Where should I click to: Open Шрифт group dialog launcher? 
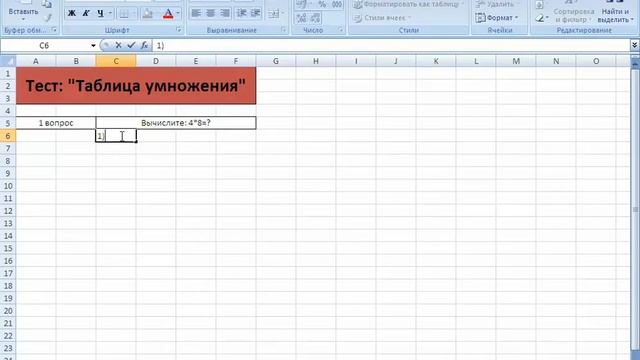tap(178, 30)
